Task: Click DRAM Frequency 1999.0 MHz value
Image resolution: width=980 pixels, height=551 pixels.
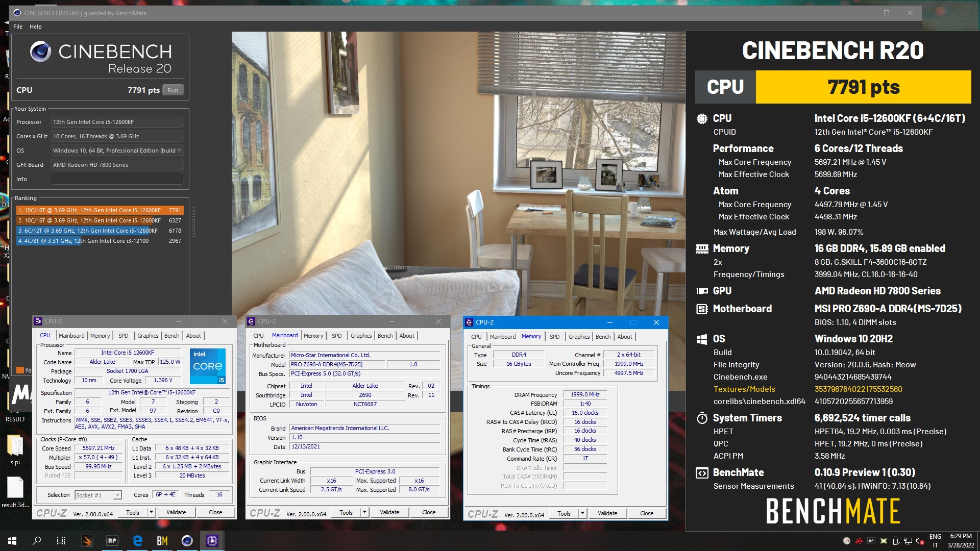Action: pos(585,395)
